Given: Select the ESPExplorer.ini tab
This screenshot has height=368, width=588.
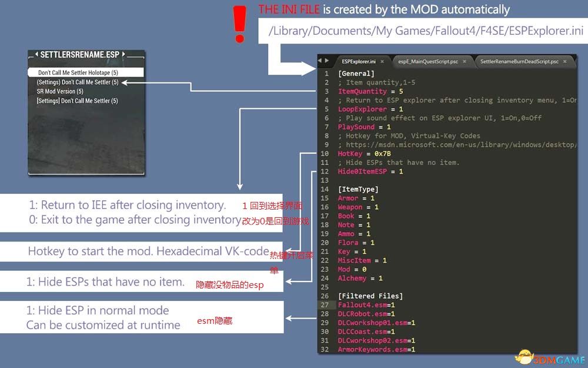Looking at the screenshot, I should [358, 61].
